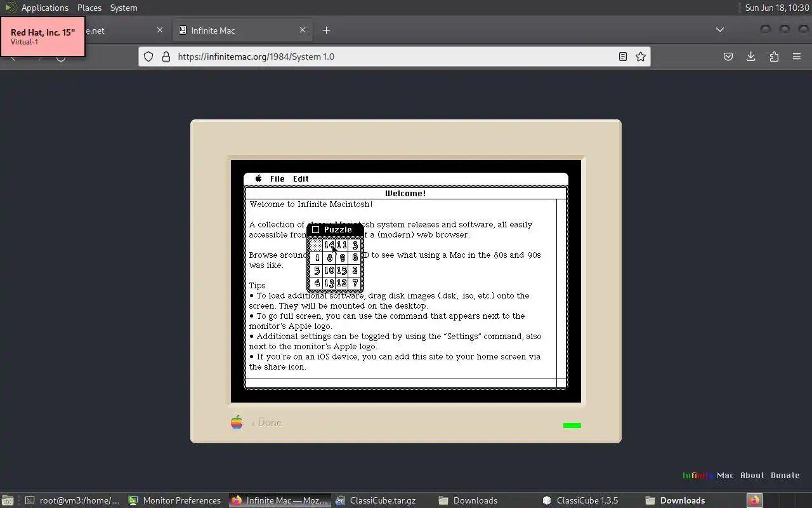Click puzzle tile number 6

click(355, 258)
